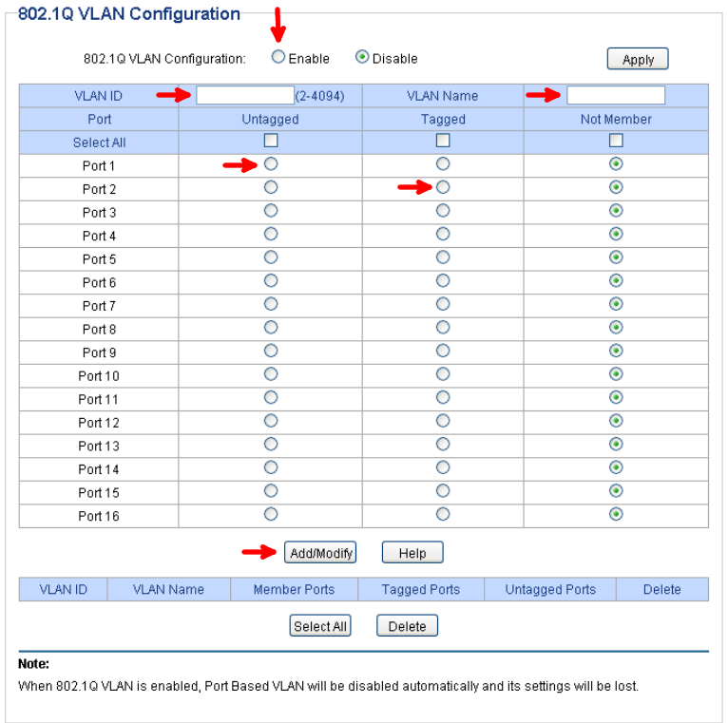Click the Tagged Ports column header
The image size is (728, 723).
click(421, 589)
